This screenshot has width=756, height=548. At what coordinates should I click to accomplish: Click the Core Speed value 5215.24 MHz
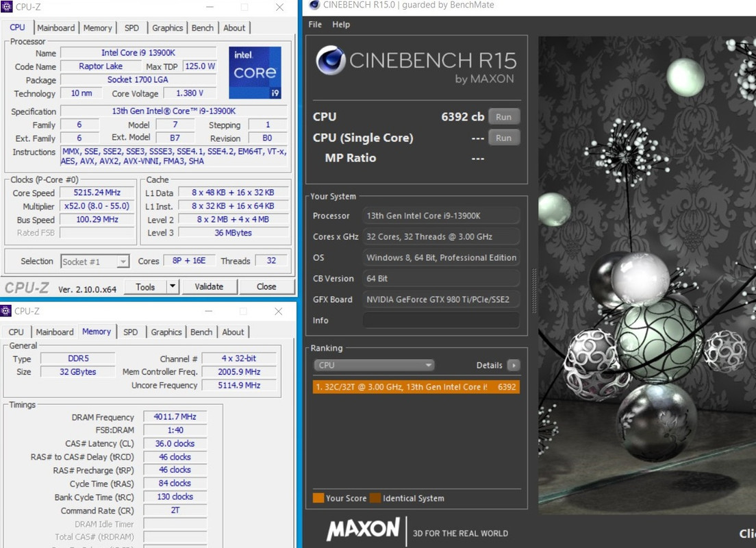click(x=97, y=192)
